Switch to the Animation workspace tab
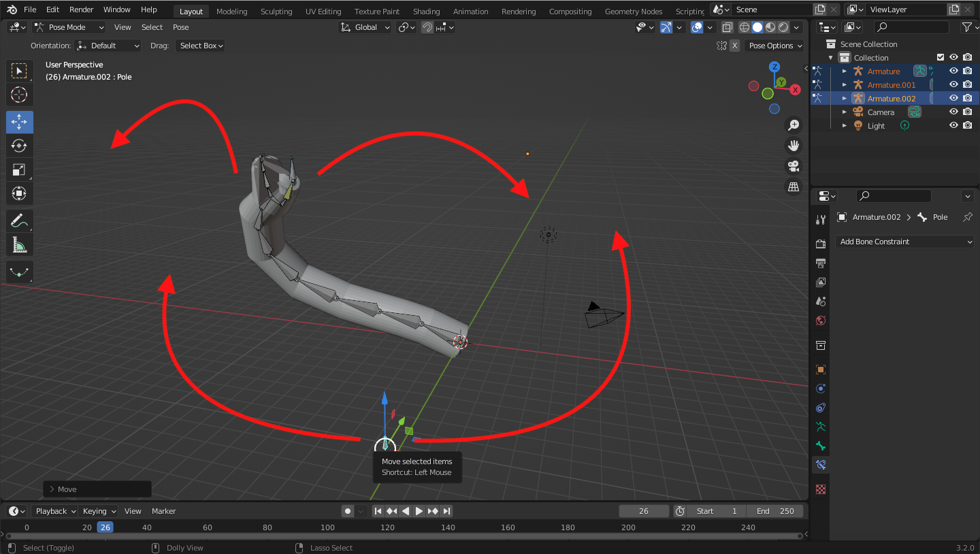This screenshot has height=554, width=980. point(470,12)
